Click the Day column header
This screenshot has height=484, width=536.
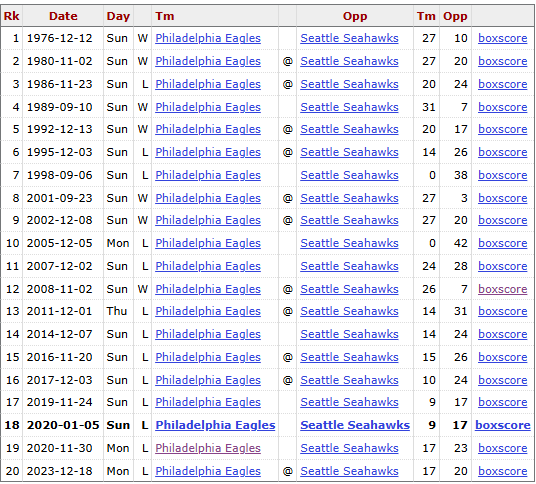(x=118, y=16)
